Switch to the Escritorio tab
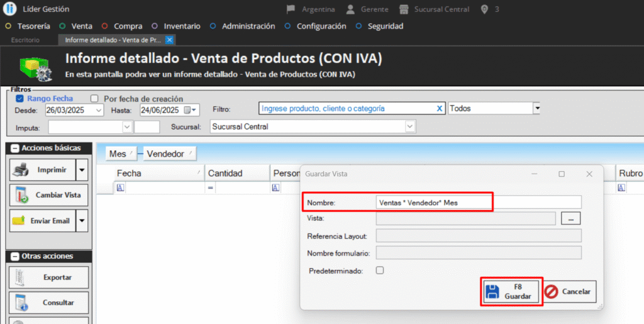 (x=25, y=40)
